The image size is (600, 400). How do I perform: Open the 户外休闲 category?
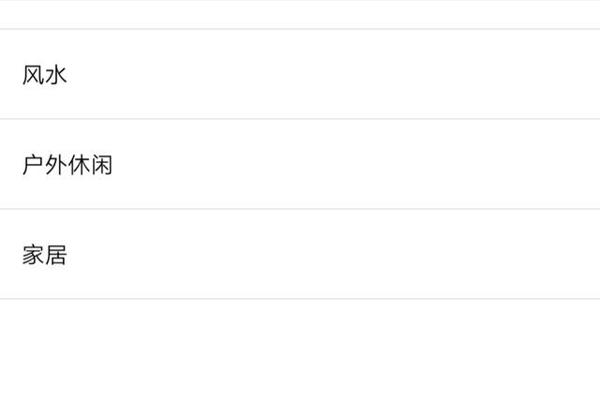tap(300, 164)
